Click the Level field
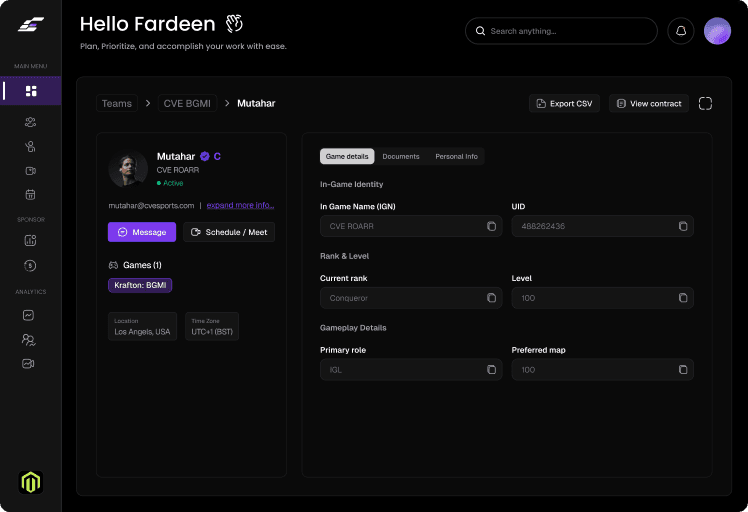 603,298
